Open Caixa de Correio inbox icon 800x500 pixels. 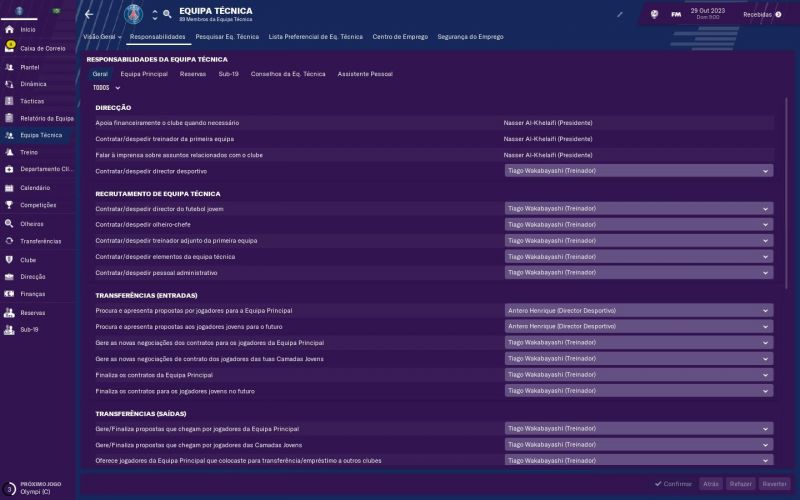click(9, 47)
